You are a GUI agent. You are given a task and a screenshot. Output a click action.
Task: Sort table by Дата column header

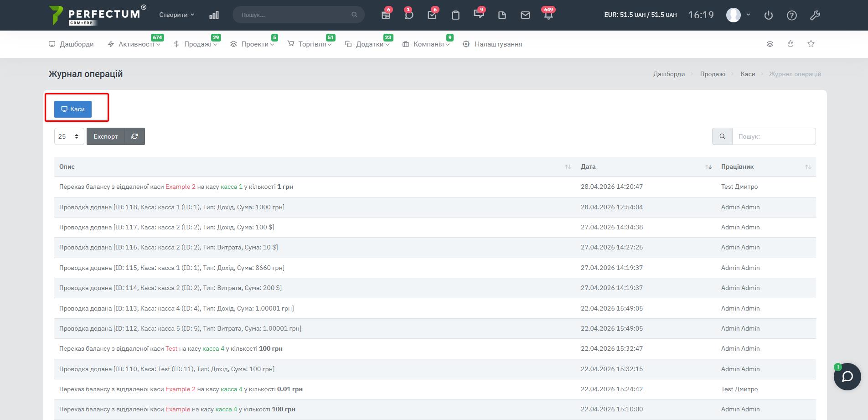coord(588,167)
